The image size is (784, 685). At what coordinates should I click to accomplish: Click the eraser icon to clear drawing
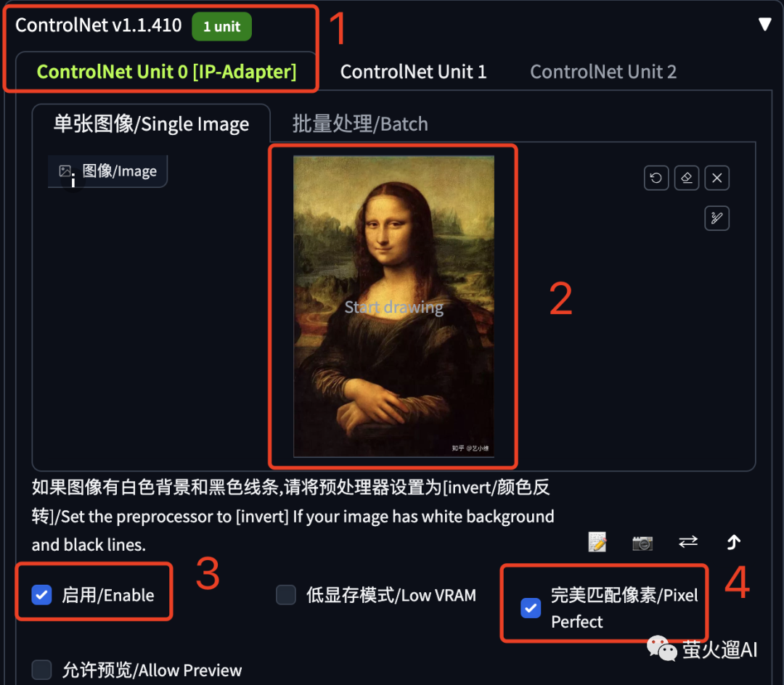coord(687,178)
